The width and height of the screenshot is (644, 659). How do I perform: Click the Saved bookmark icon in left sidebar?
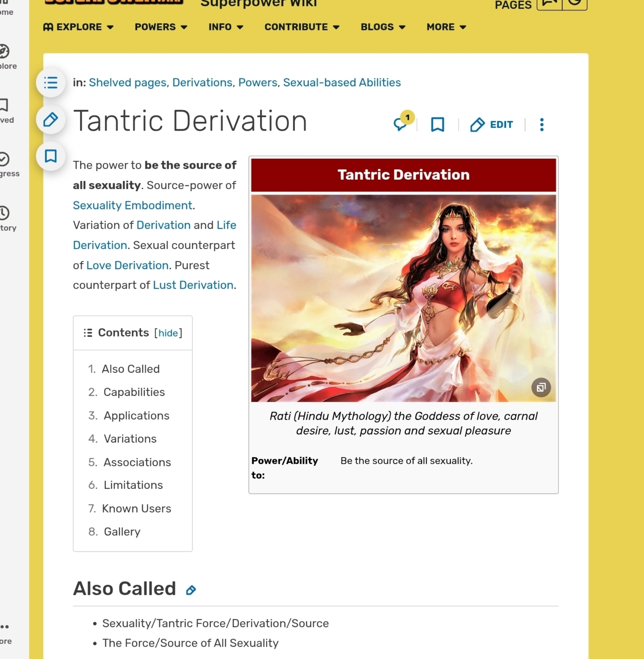coord(4,105)
